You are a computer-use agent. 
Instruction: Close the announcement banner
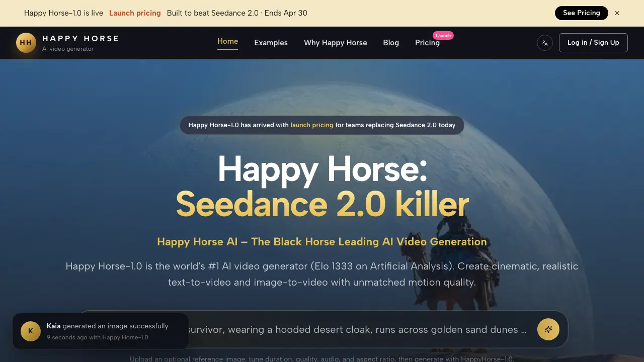coord(617,13)
